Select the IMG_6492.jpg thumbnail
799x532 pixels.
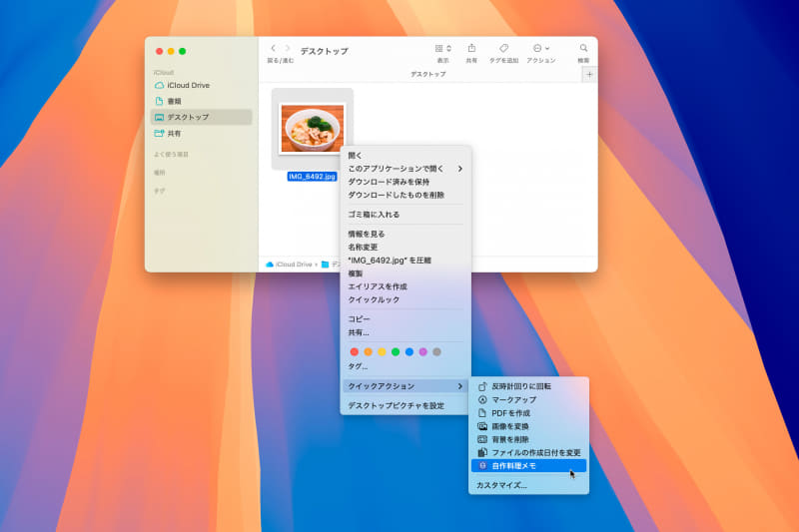tap(312, 129)
